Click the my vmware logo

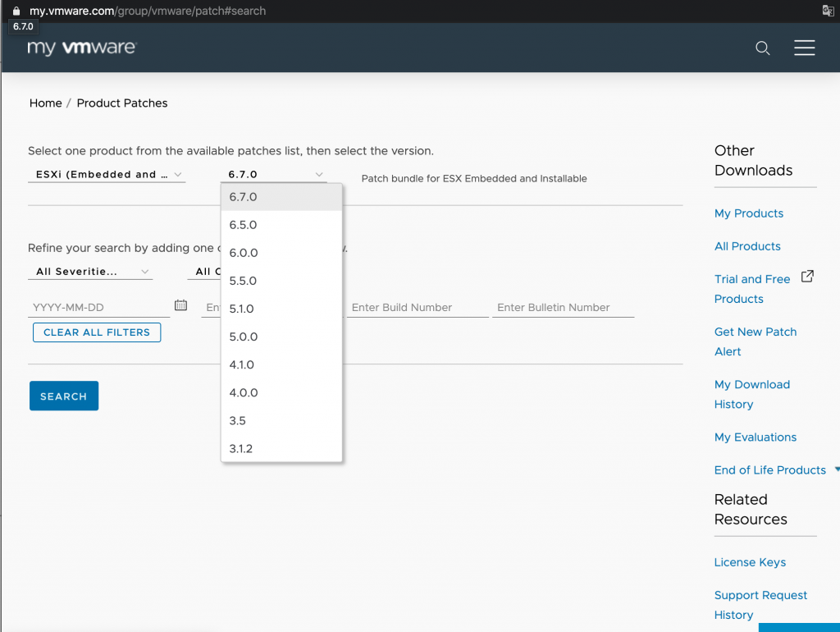click(x=82, y=48)
